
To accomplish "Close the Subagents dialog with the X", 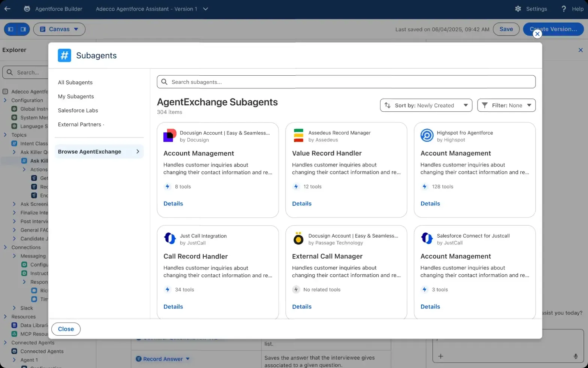I will pos(537,34).
